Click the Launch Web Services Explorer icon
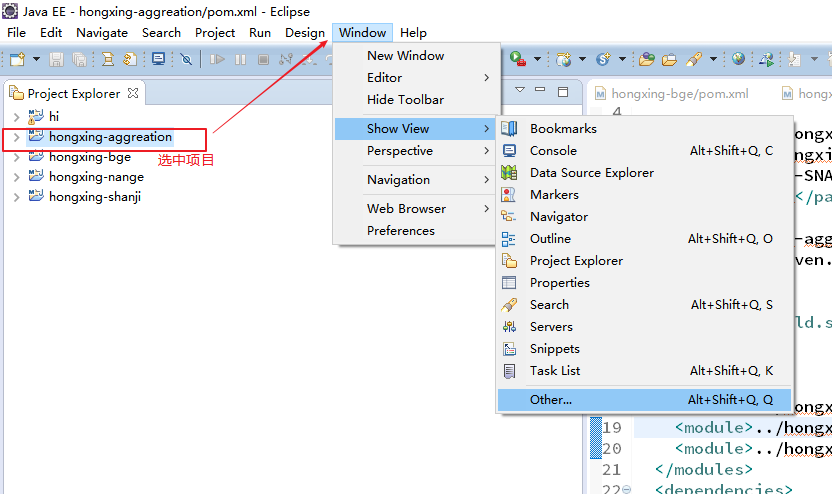This screenshot has height=494, width=832. [766, 59]
